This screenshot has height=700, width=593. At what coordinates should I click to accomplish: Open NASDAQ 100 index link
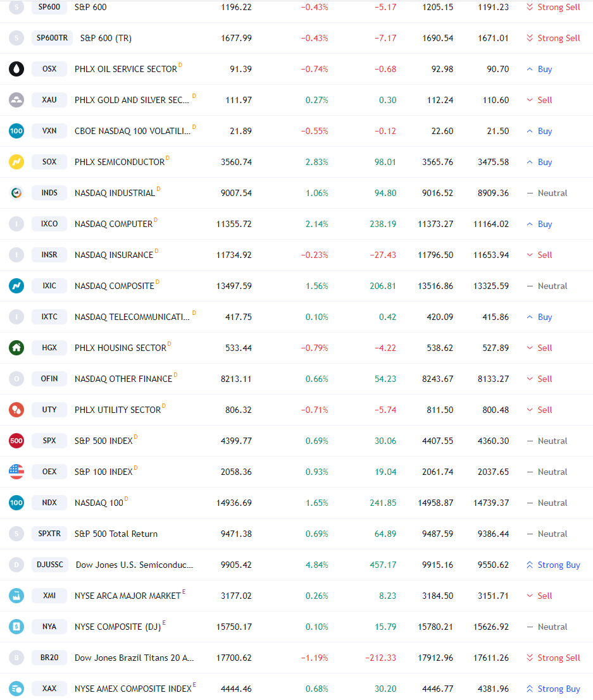coord(99,503)
